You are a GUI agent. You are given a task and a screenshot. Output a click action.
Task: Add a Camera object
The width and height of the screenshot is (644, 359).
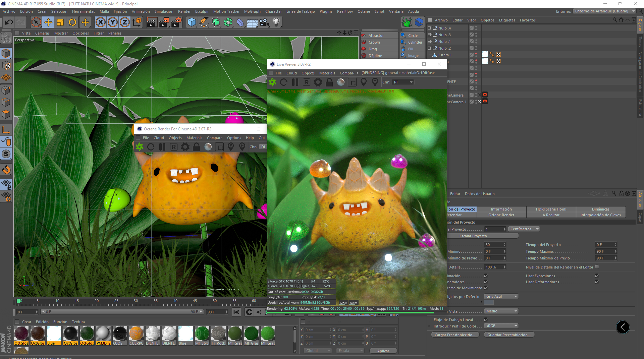coord(264,22)
